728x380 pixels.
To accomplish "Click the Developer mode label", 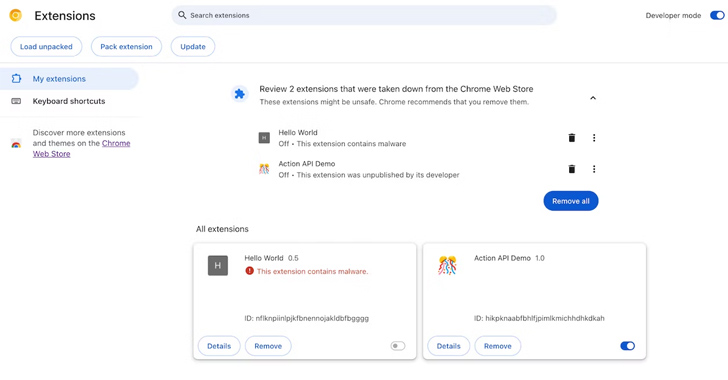I will point(673,15).
